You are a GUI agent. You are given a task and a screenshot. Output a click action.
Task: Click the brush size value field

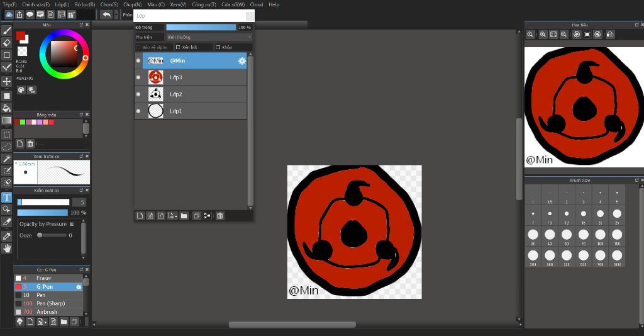pyautogui.click(x=79, y=202)
